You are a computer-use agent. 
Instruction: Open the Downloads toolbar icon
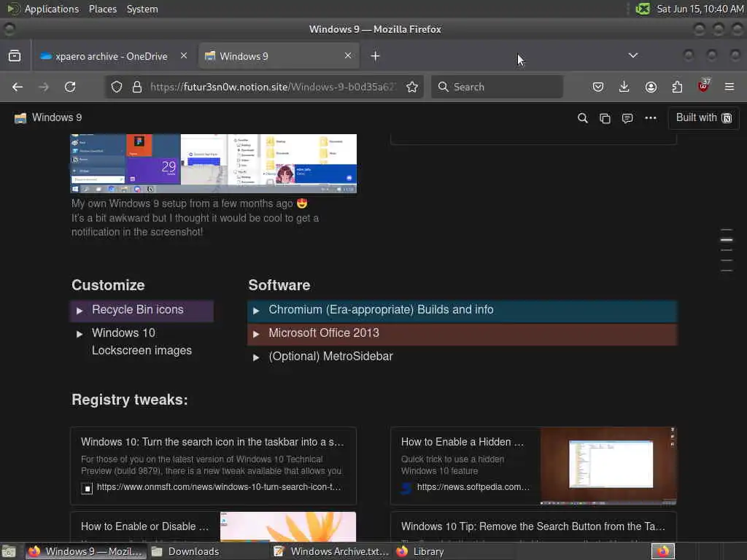point(624,87)
